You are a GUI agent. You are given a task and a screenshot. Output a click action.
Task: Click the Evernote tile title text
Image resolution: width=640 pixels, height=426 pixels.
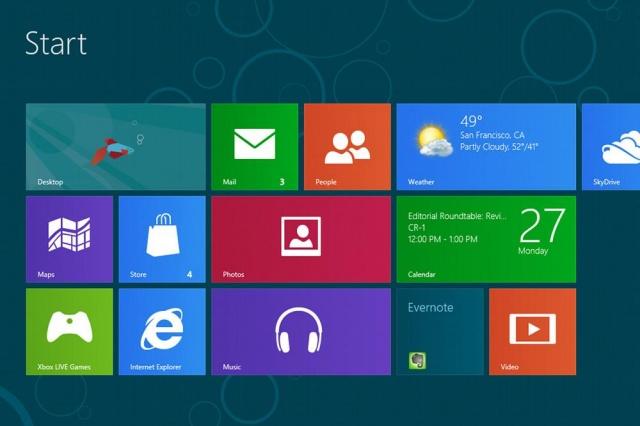[x=431, y=308]
